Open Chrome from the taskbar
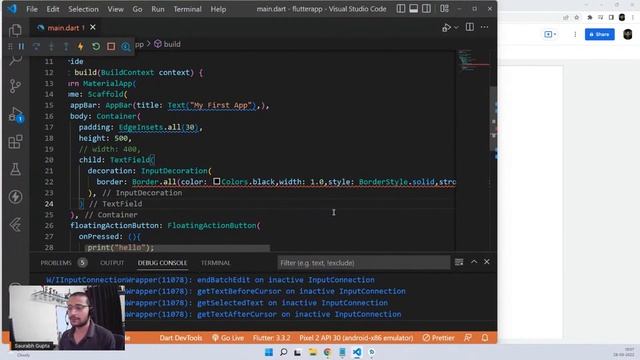The width and height of the screenshot is (640, 360). pyautogui.click(x=327, y=352)
